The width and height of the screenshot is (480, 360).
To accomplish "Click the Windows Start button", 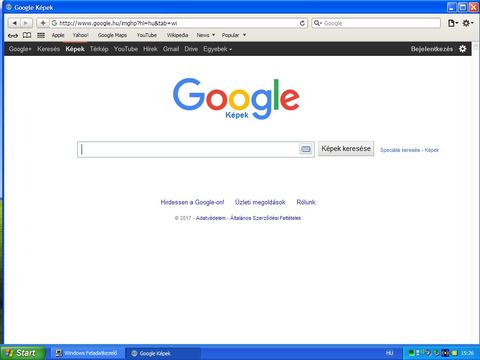I will [22, 353].
